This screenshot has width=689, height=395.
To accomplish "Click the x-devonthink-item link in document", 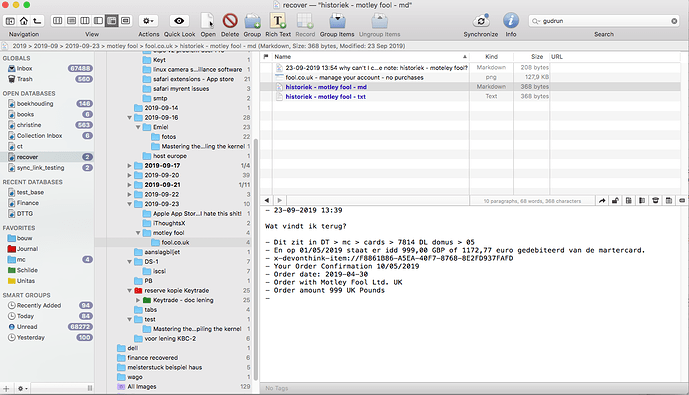I will [393, 258].
